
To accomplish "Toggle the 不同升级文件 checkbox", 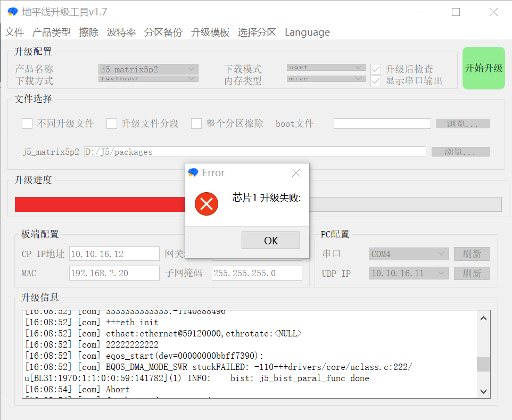I will tap(27, 123).
